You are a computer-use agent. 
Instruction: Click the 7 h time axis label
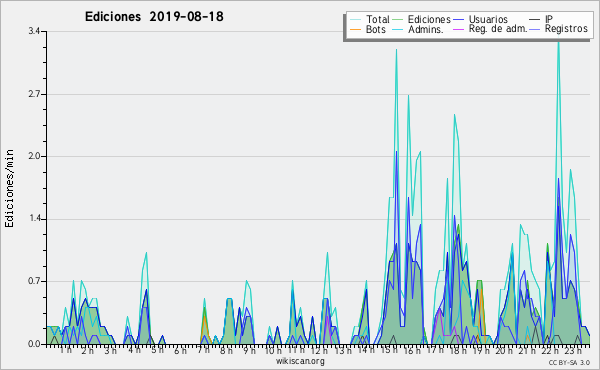(204, 350)
